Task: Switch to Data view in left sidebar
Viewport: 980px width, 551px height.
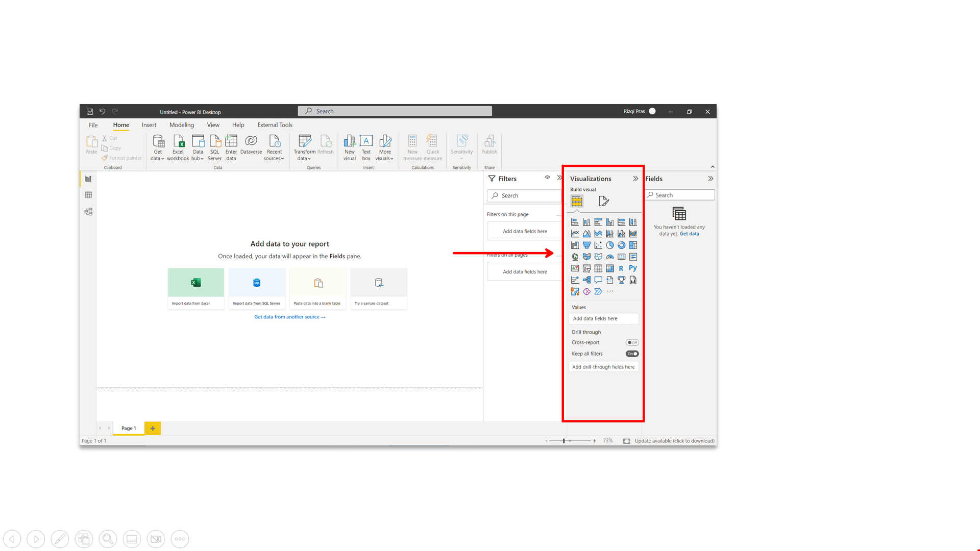Action: coord(88,195)
